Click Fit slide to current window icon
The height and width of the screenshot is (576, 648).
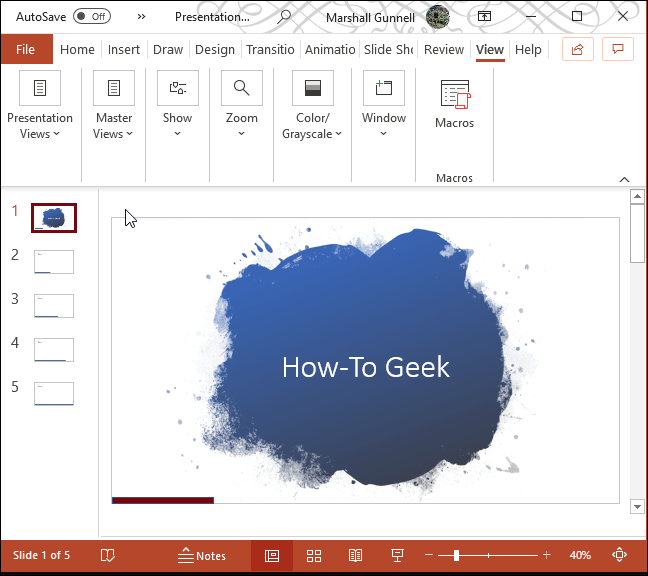(x=620, y=555)
